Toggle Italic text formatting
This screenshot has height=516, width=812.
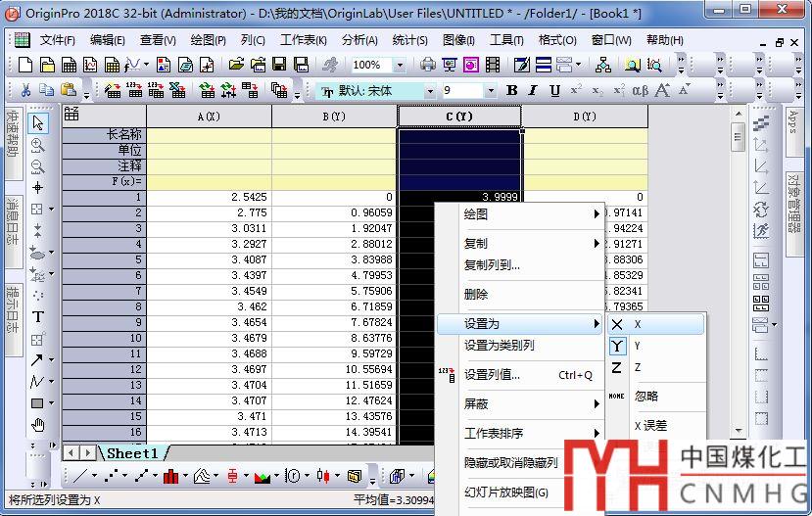534,90
